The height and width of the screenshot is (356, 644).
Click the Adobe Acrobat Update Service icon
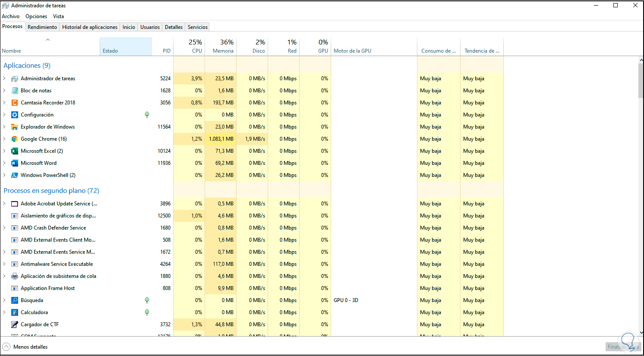15,204
